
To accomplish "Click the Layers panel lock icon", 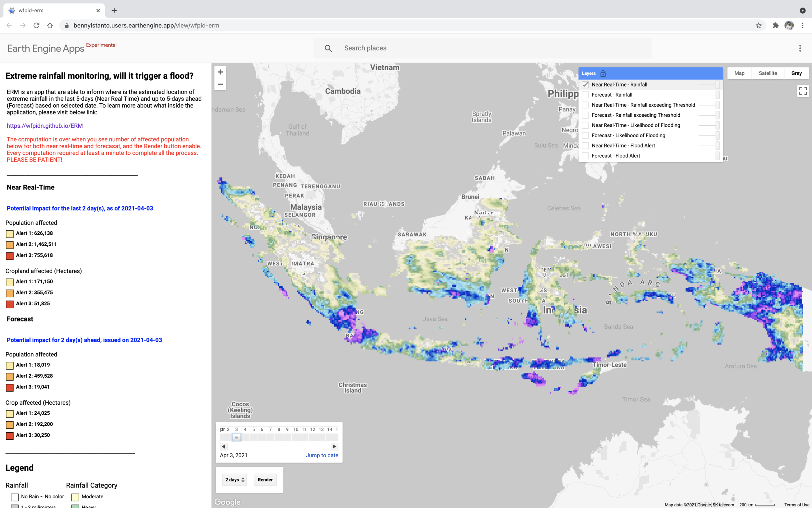I will coord(603,73).
